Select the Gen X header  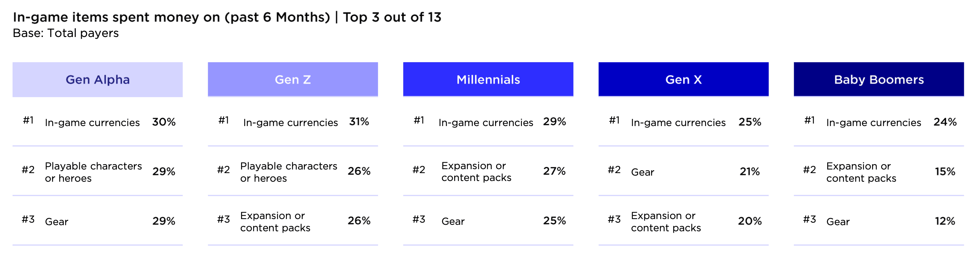683,80
